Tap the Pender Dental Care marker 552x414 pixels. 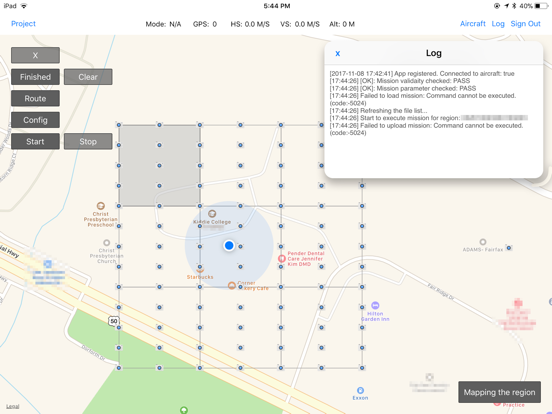pos(282,259)
